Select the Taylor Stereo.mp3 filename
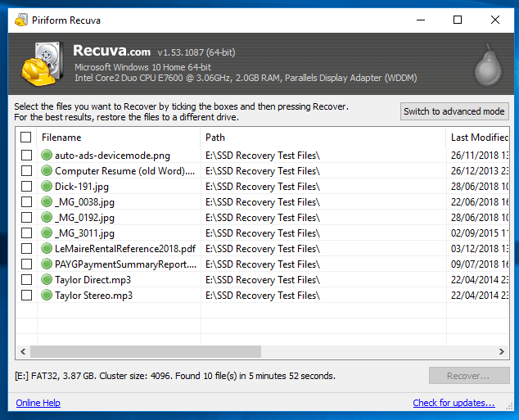Viewport: 519px width, 420px height. pyautogui.click(x=93, y=296)
